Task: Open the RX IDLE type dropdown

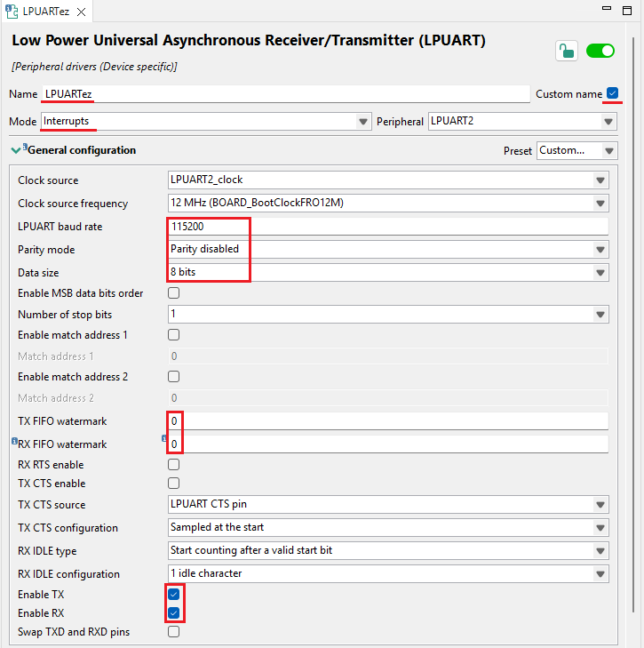Action: [x=600, y=550]
